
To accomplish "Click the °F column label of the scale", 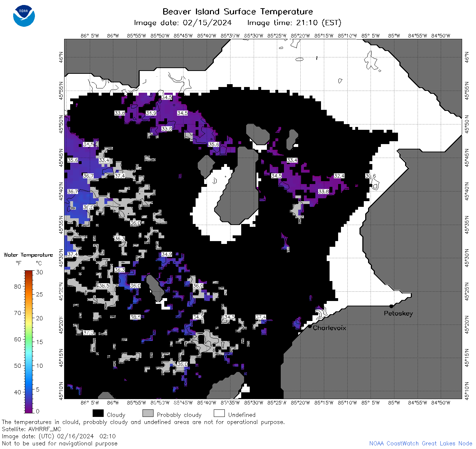I will (x=19, y=263).
